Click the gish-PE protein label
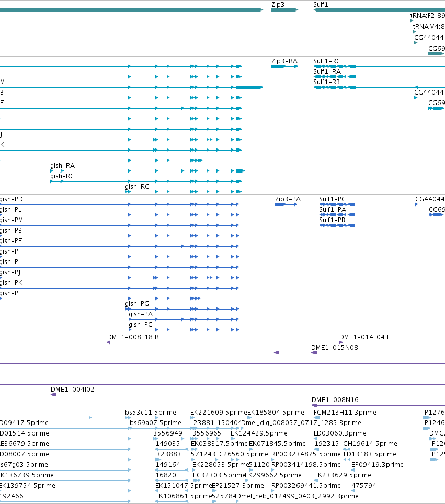Image resolution: width=445 pixels, height=504 pixels. click(x=11, y=241)
